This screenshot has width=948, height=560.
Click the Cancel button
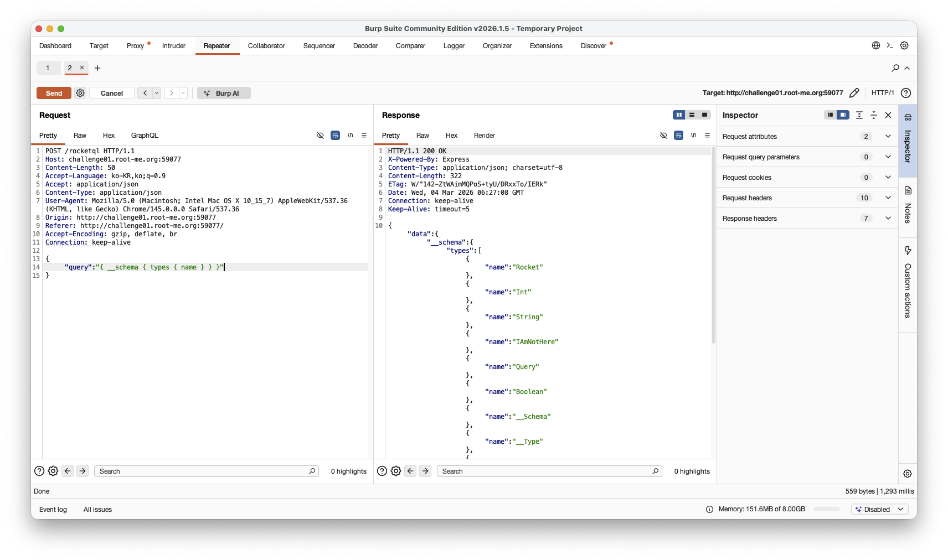pyautogui.click(x=112, y=93)
